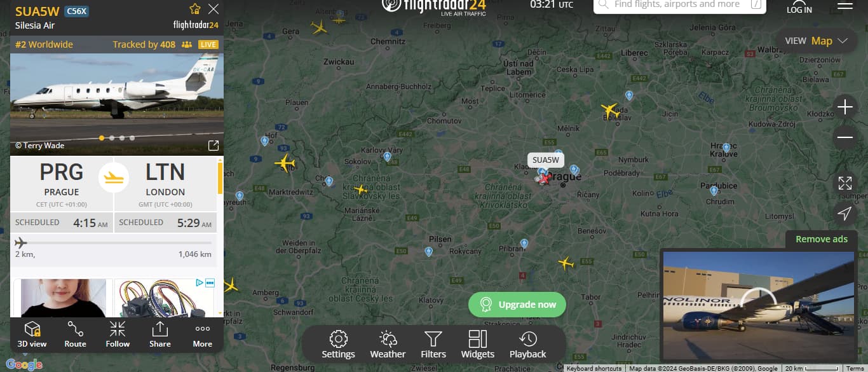Share this flight
Image resolution: width=868 pixels, height=372 pixels.
point(160,334)
